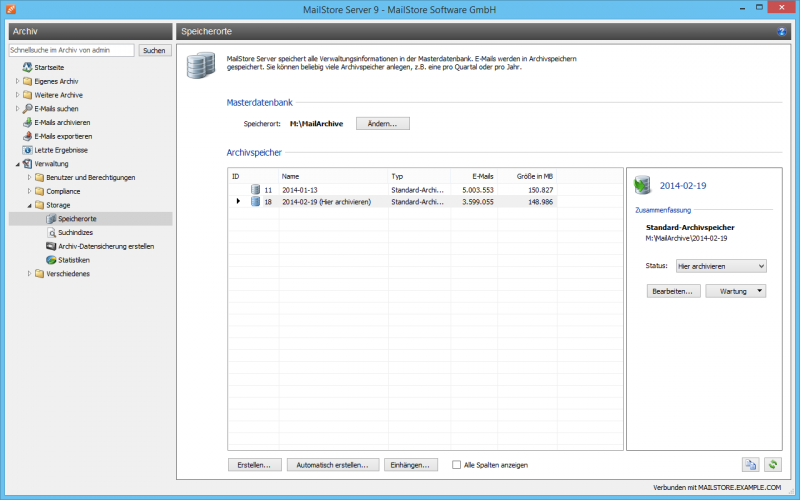Viewport: 800px width, 500px height.
Task: Click the Ändern... button for Masterdatenbank
Action: 383,124
